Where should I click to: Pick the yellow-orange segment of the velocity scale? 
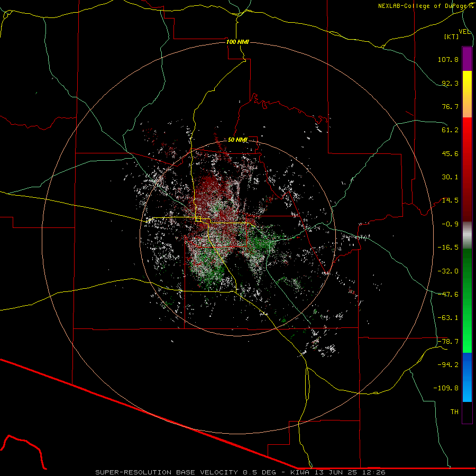[467, 94]
